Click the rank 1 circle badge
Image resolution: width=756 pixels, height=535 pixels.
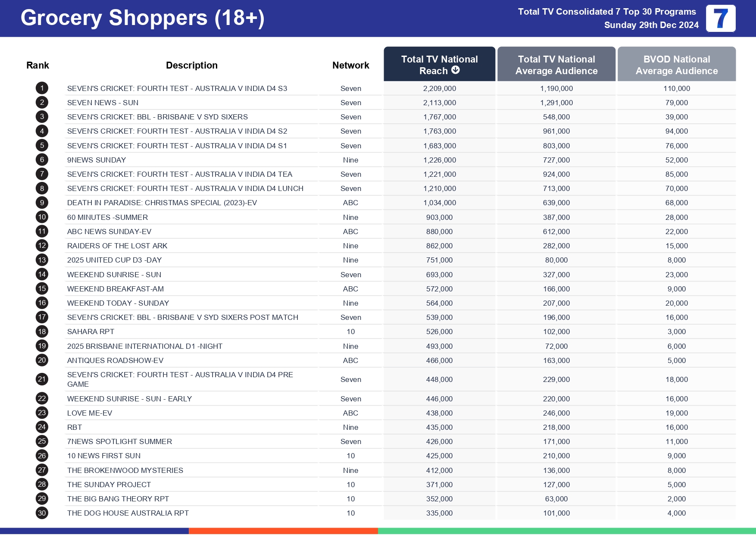click(42, 88)
